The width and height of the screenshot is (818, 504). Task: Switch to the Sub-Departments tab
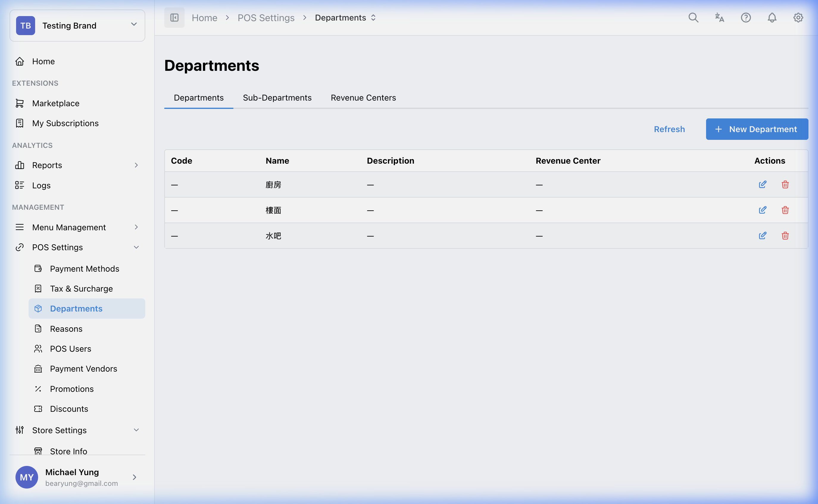tap(277, 98)
